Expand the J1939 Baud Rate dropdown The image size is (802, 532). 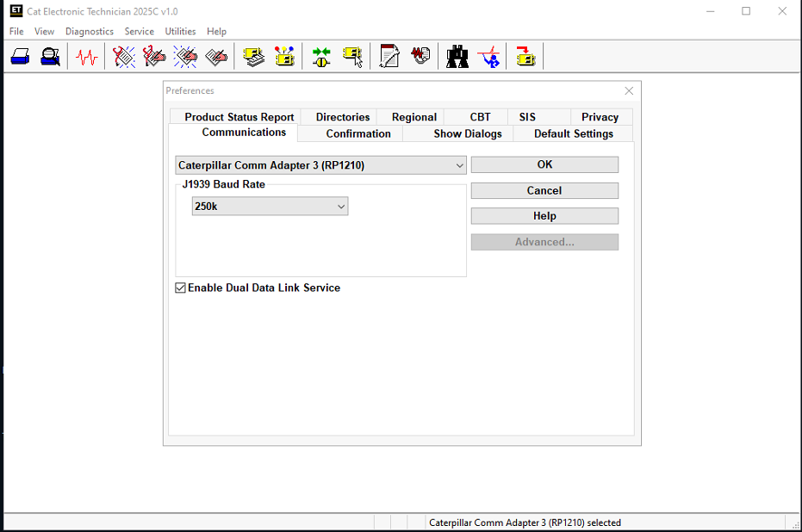(x=342, y=206)
